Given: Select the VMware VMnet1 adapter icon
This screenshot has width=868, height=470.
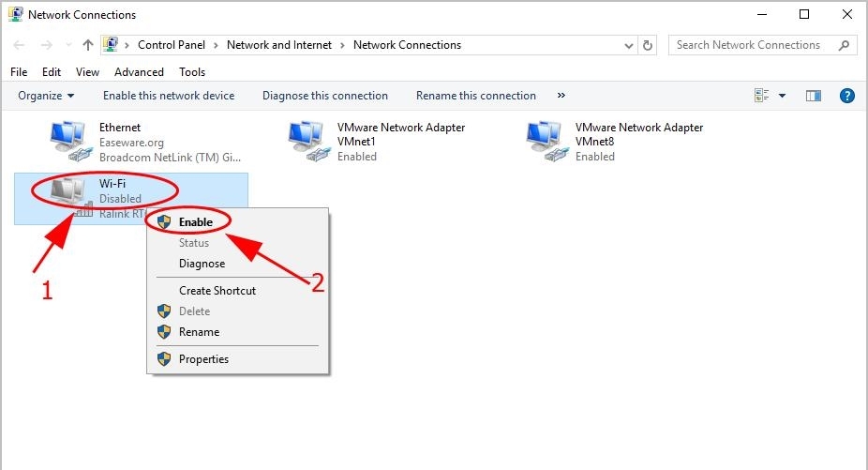Looking at the screenshot, I should coord(309,142).
